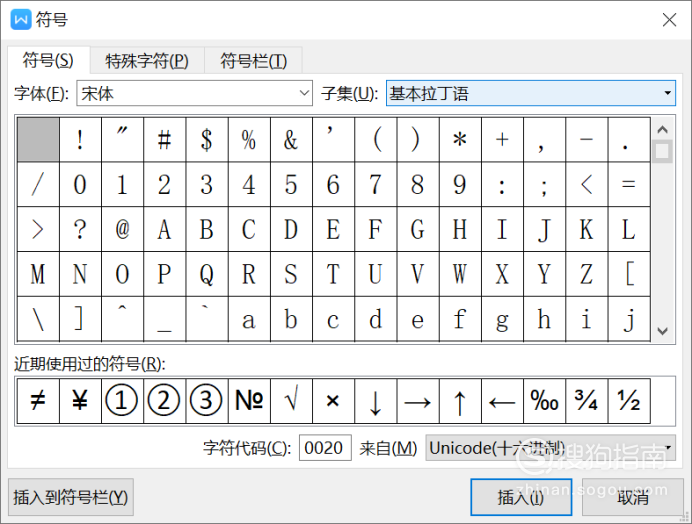This screenshot has width=692, height=524.
Task: Pick the per mille ‰ symbol
Action: coord(545,401)
